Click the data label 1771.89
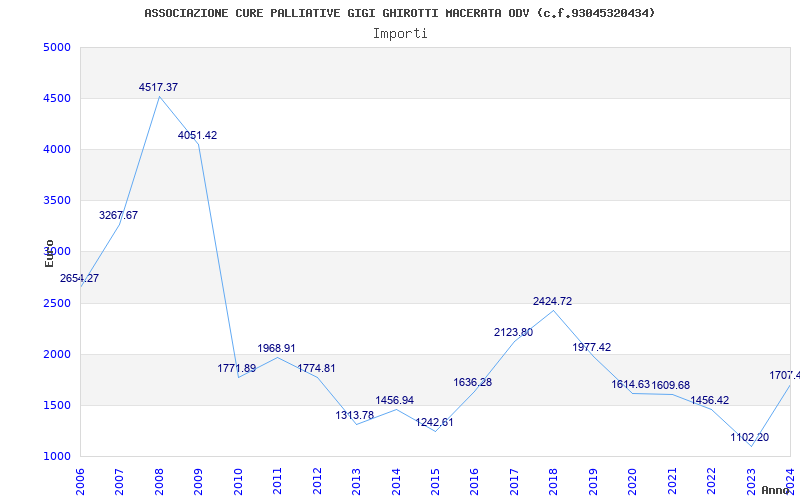Screen dimensions: 800x500 (237, 368)
